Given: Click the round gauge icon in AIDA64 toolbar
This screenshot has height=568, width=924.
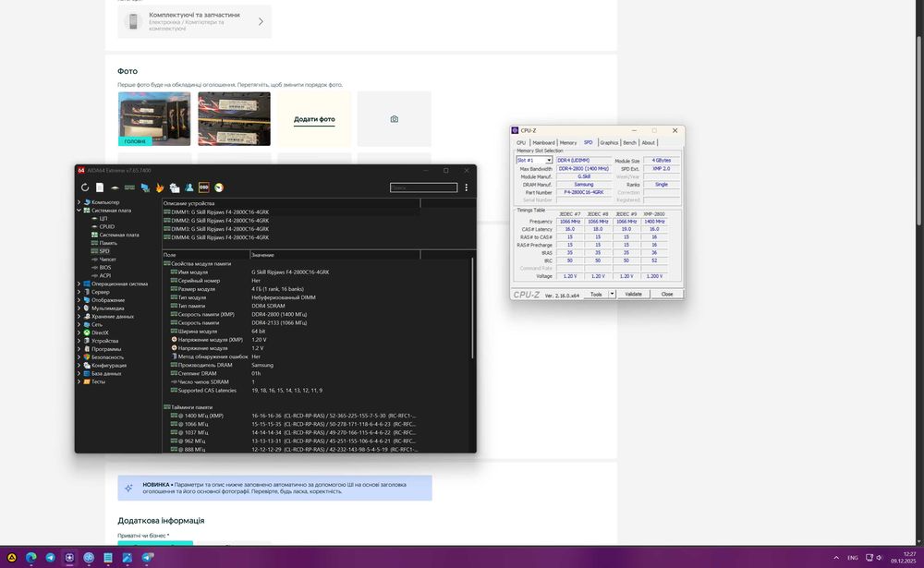Looking at the screenshot, I should [219, 187].
